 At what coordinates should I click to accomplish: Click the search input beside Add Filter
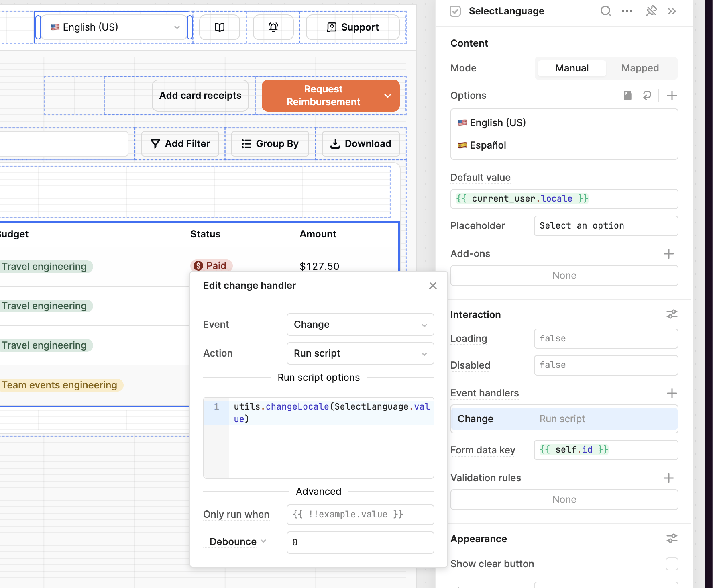(63, 144)
